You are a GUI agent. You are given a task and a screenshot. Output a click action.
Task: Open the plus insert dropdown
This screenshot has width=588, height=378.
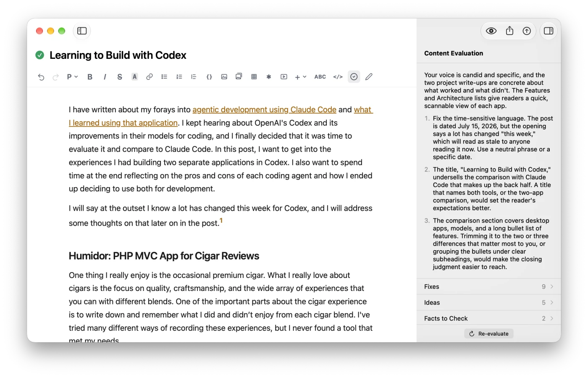(300, 77)
